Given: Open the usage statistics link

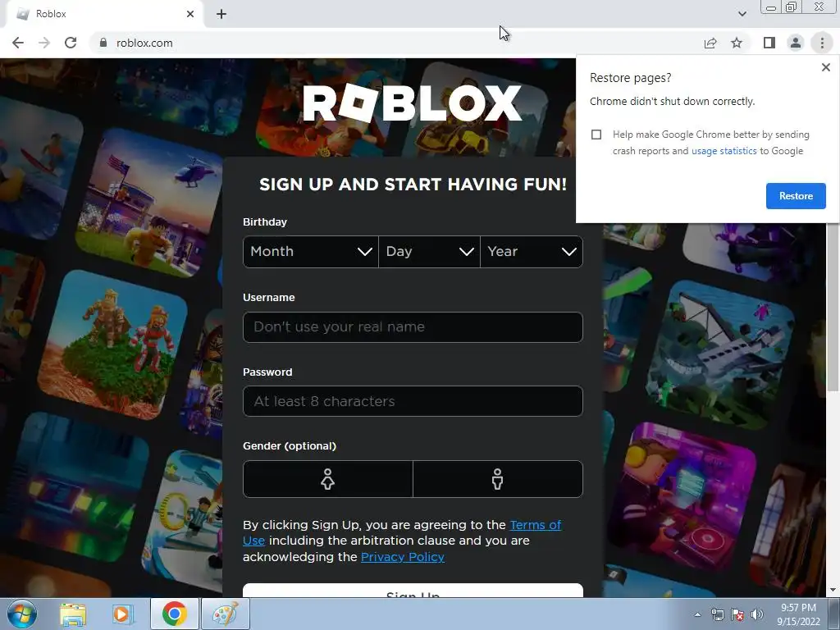Looking at the screenshot, I should pyautogui.click(x=724, y=151).
